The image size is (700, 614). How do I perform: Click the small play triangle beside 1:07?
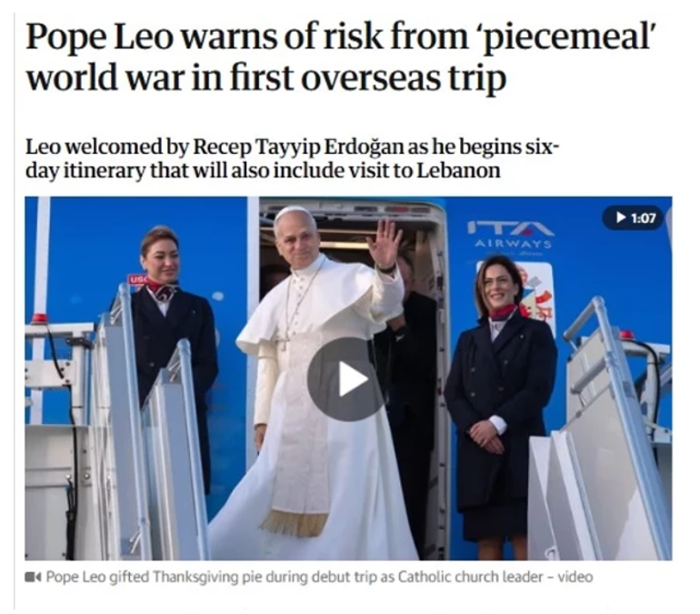[x=621, y=218]
